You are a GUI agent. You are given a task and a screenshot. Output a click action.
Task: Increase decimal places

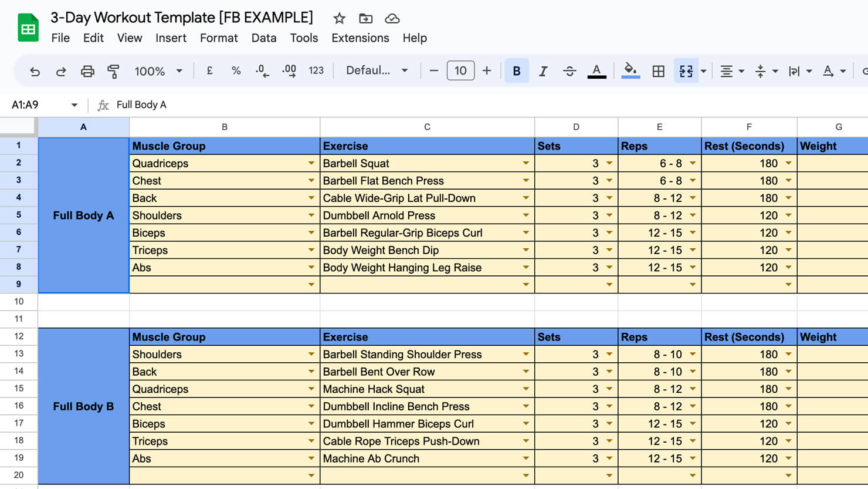click(289, 70)
